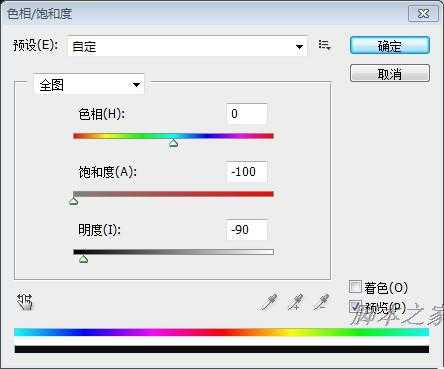Select the add-to-sample eyedropper
Screen dimensions: 444x369
pos(296,302)
